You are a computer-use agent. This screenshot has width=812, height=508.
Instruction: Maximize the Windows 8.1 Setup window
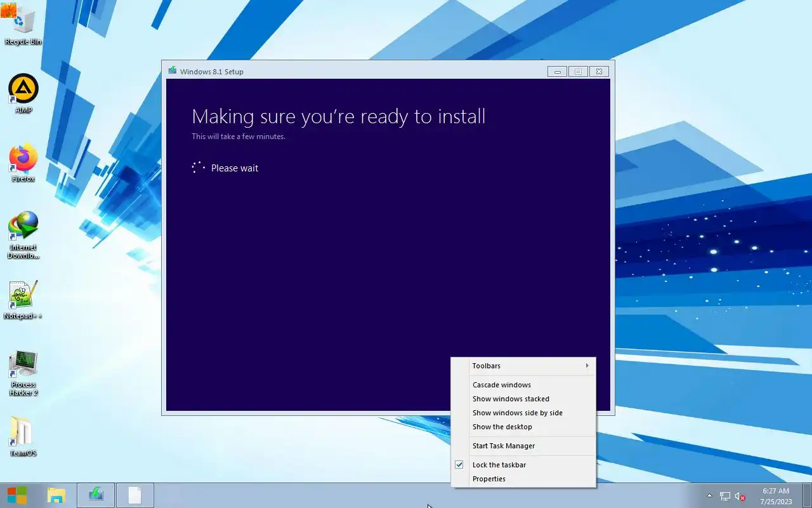pyautogui.click(x=578, y=72)
